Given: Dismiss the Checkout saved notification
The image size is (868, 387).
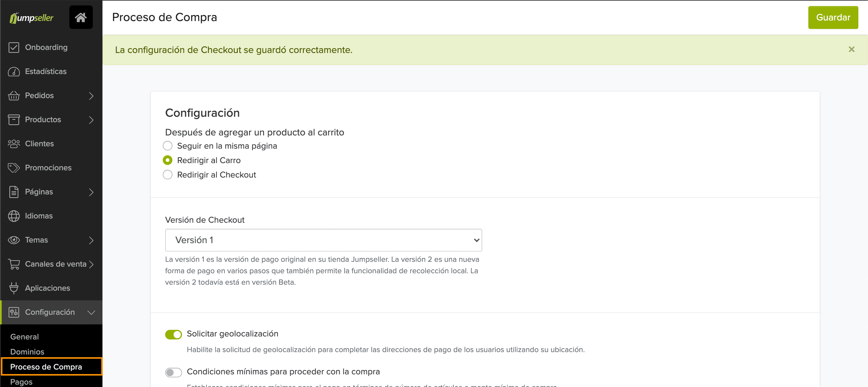Looking at the screenshot, I should click(851, 49).
